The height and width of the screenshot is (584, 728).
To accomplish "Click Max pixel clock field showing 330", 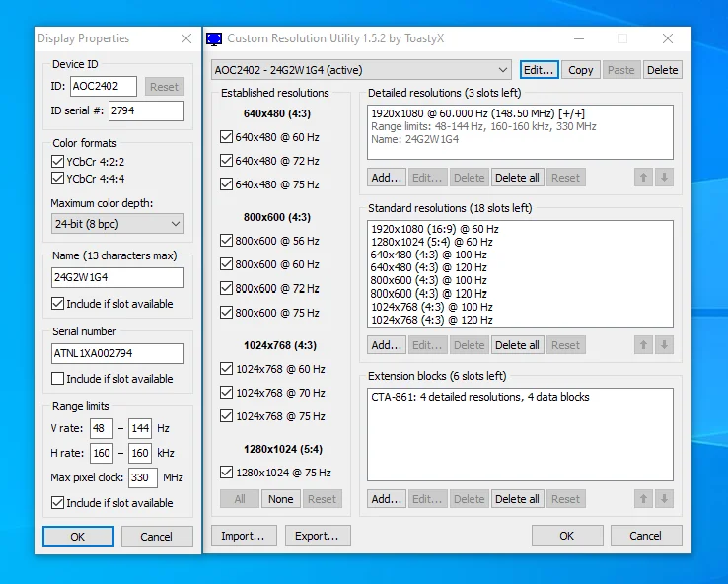I will (x=143, y=477).
